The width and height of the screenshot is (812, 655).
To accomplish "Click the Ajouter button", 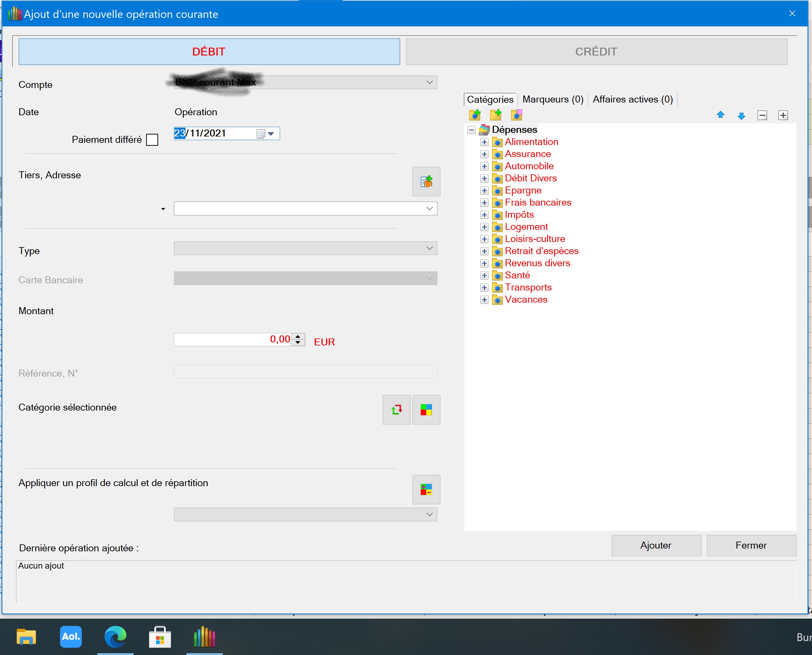I will [656, 545].
